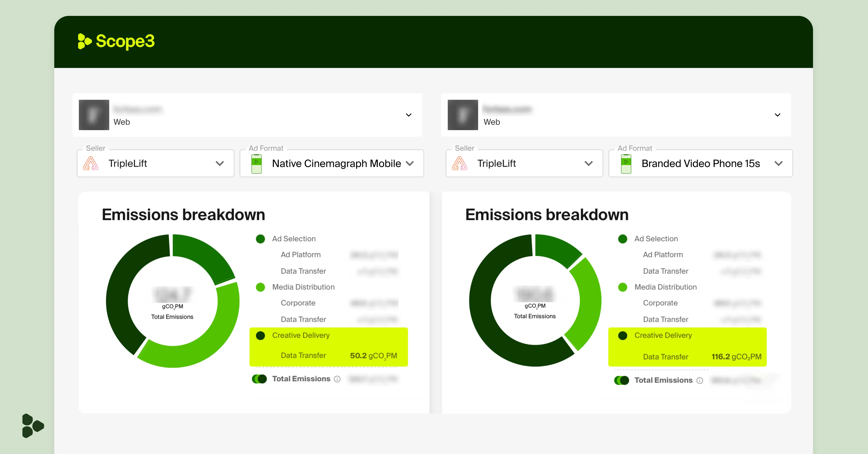868x454 pixels.
Task: Toggle Total Emissions on the left emissions panel
Action: point(259,379)
